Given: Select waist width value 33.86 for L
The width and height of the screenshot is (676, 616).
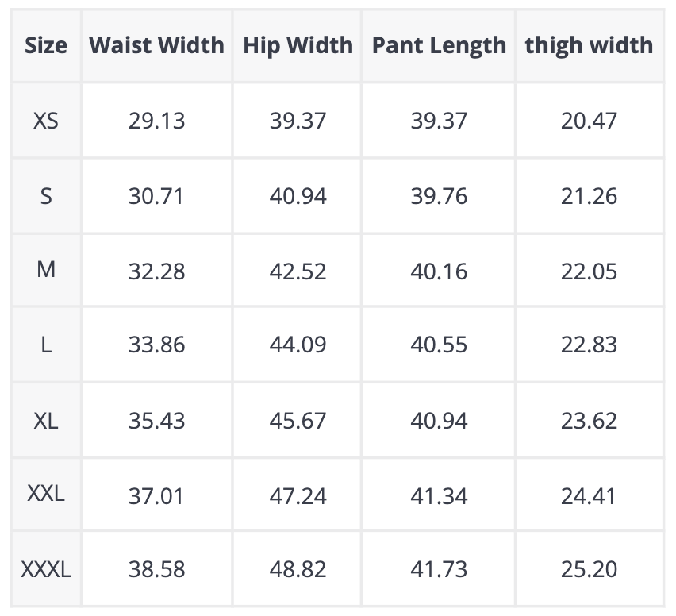Looking at the screenshot, I should pos(156,345).
